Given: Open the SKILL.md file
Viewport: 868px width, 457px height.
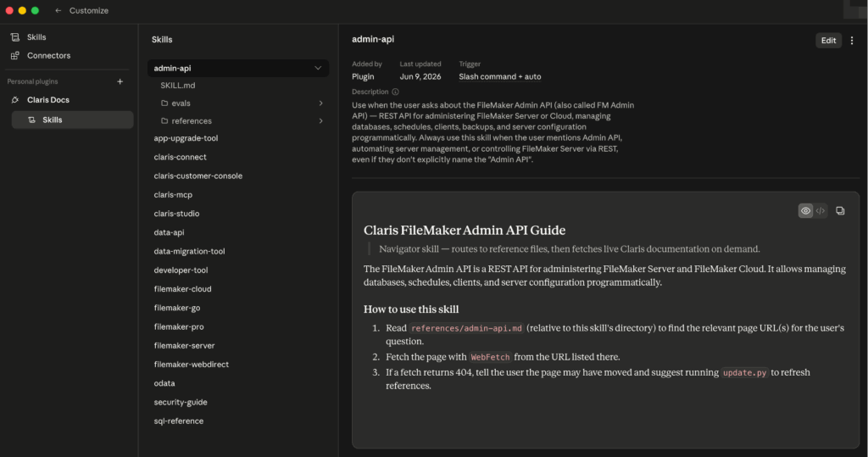Looking at the screenshot, I should click(178, 86).
